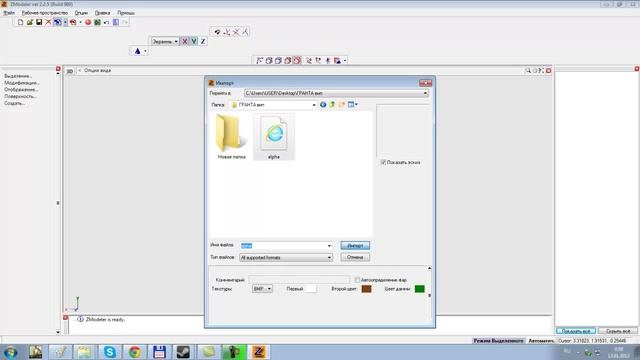Open the path combo box in the import dialog
The width and height of the screenshot is (640, 360).
(x=336, y=93)
